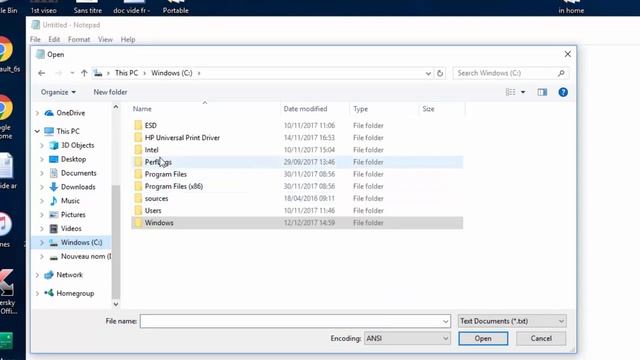
Task: Click the navigation pane scroll up arrow
Action: pyautogui.click(x=116, y=107)
